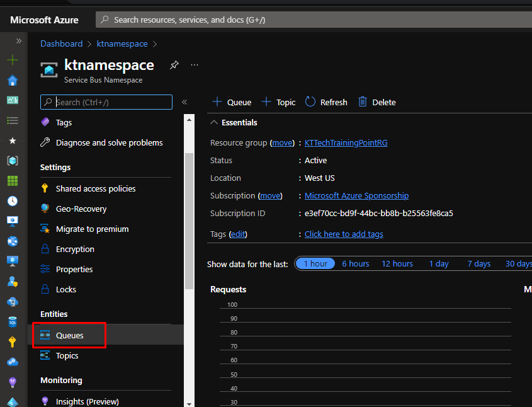Viewport: 532px width, 407px height.
Task: Open KTTechTrainingPointRG resource group link
Action: coord(346,143)
